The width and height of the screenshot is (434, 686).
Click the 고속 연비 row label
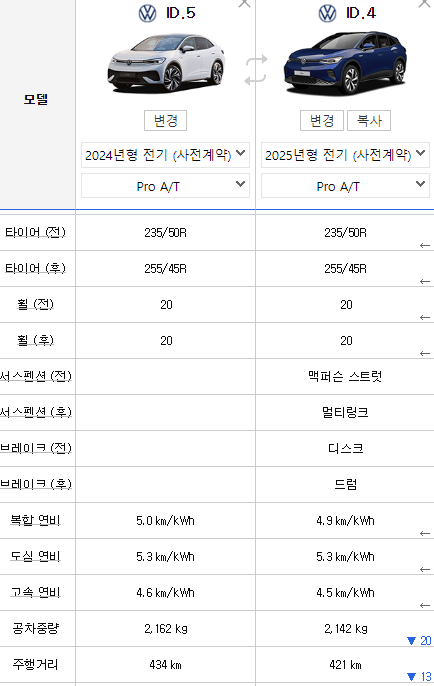point(35,592)
